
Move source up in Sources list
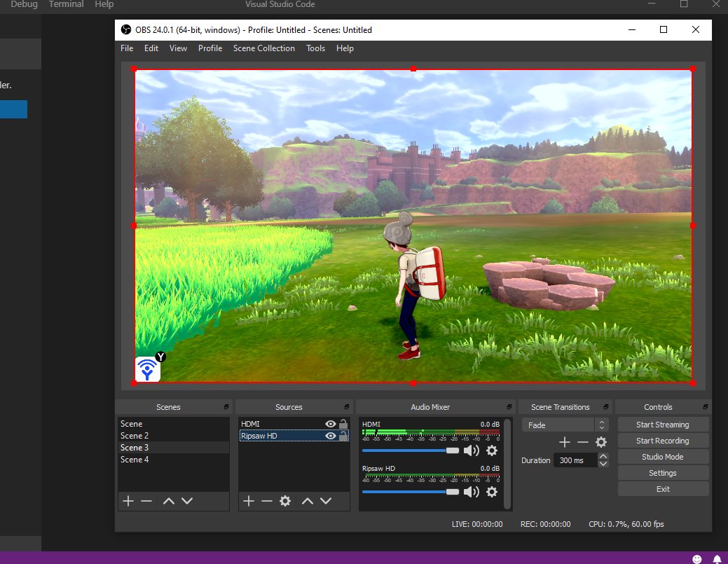(x=308, y=501)
